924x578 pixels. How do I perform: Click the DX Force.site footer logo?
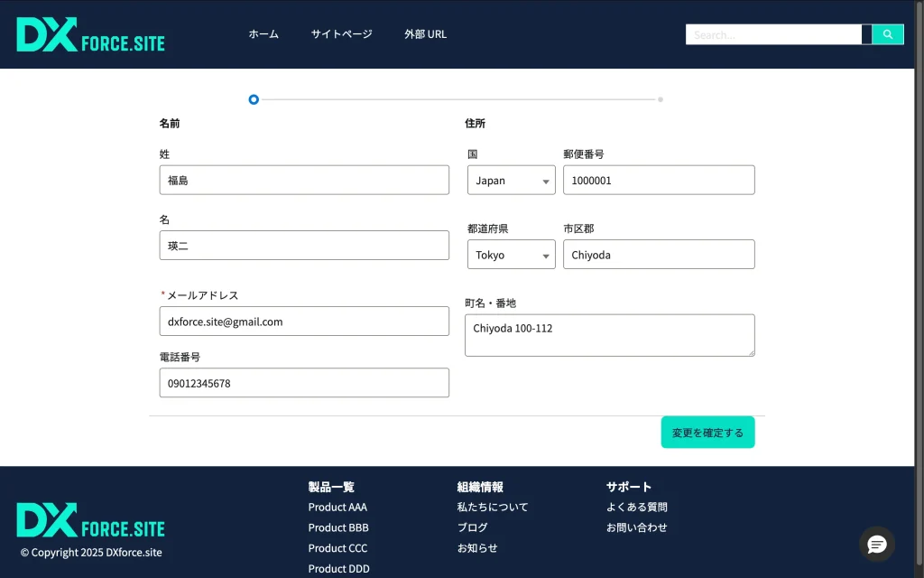[91, 520]
